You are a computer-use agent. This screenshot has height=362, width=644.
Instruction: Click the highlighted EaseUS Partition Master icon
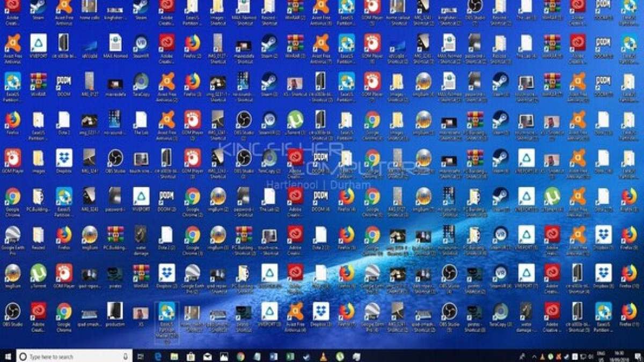pyautogui.click(x=166, y=322)
